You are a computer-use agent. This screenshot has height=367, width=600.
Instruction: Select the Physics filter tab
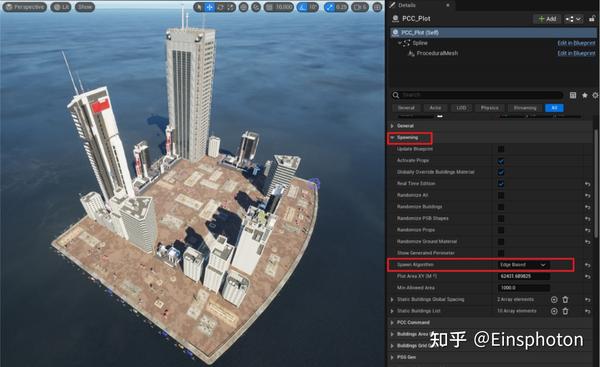(489, 108)
